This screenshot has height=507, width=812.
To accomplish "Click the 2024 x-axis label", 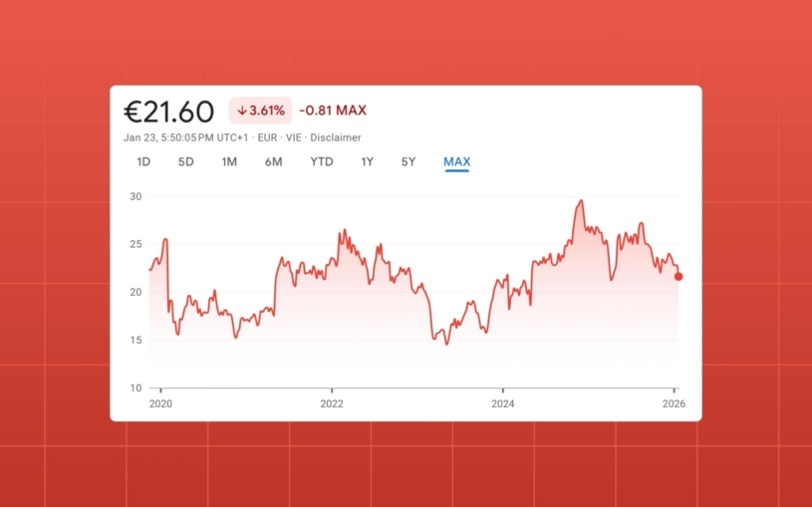I will click(x=503, y=403).
